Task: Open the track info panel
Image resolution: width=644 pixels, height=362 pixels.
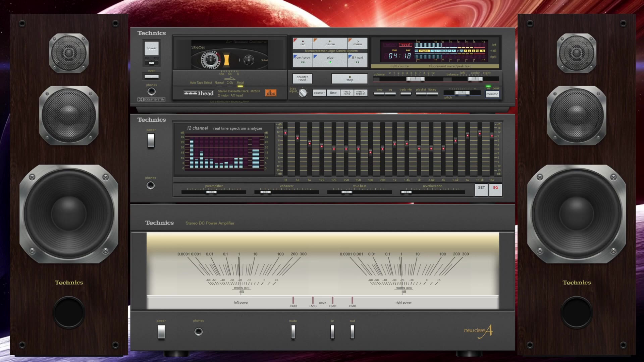Action: pos(406,94)
